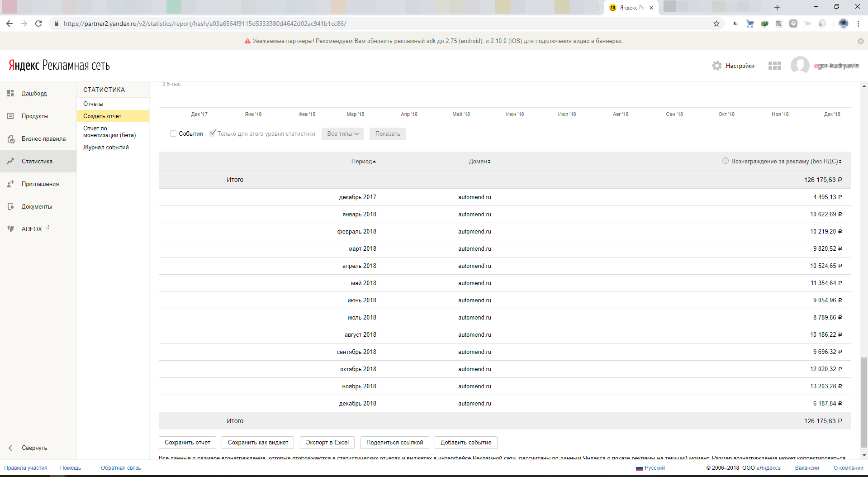Toggle the События checkbox
This screenshot has width=868, height=477.
click(x=173, y=134)
